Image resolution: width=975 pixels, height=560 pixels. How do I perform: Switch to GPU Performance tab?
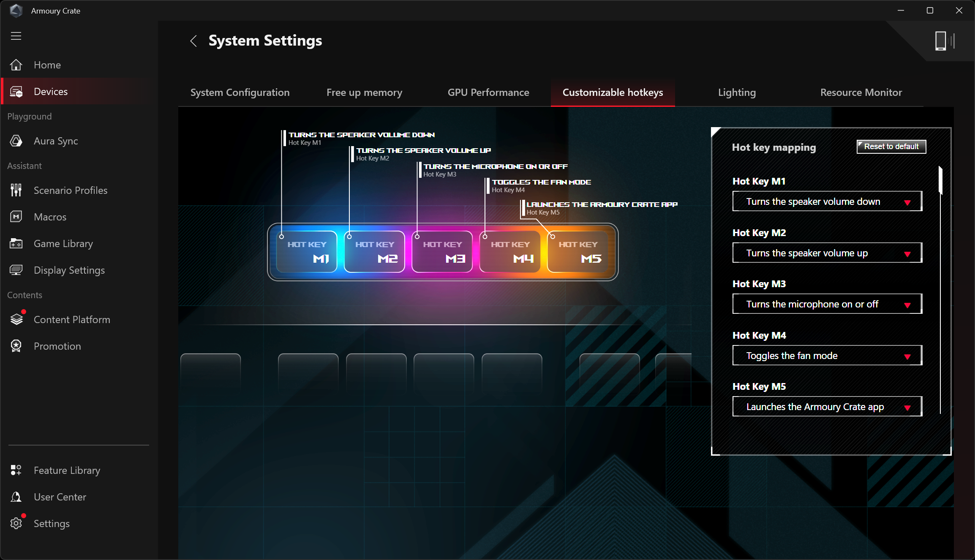[x=488, y=92]
